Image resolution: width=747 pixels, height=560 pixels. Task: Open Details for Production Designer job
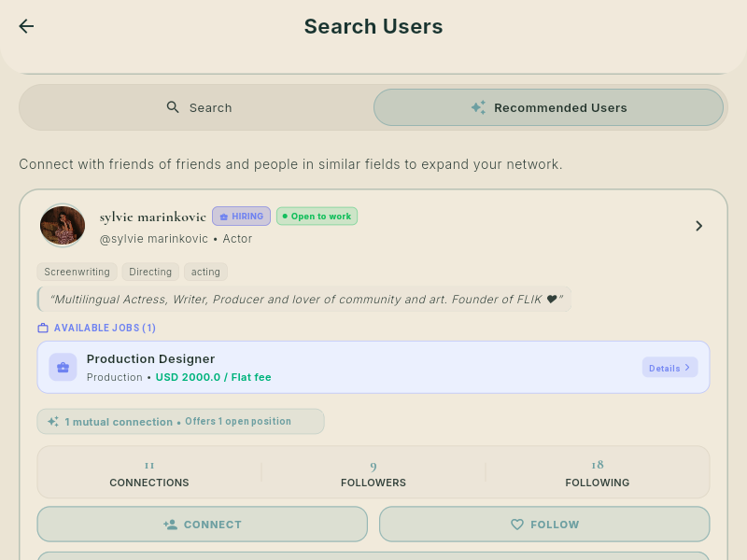click(669, 368)
